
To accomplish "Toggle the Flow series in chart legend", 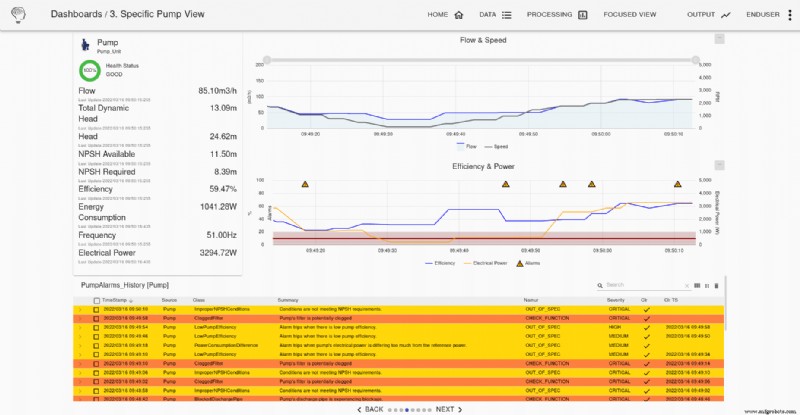I will point(466,147).
